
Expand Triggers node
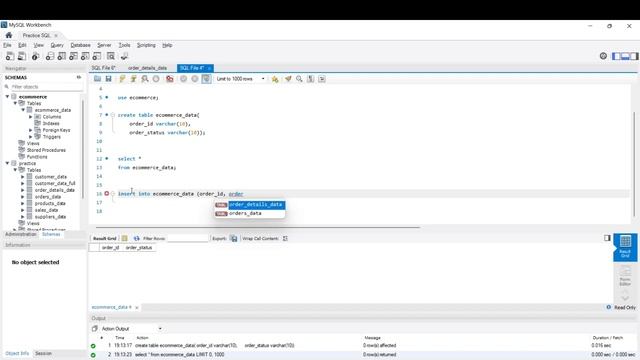click(x=31, y=137)
